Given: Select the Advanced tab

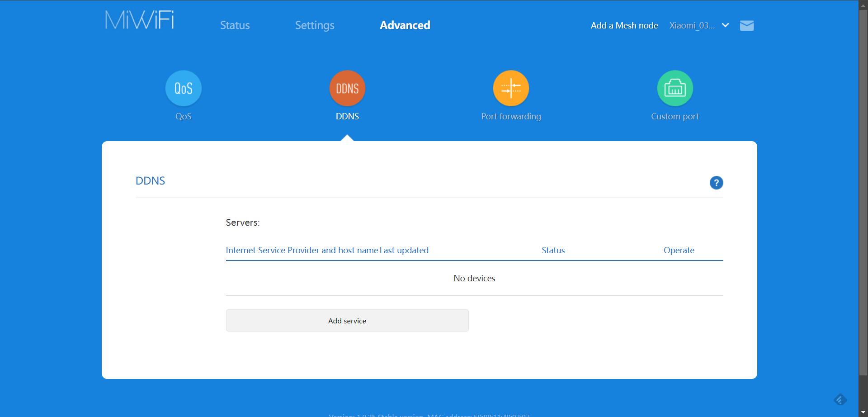Looking at the screenshot, I should [x=405, y=25].
